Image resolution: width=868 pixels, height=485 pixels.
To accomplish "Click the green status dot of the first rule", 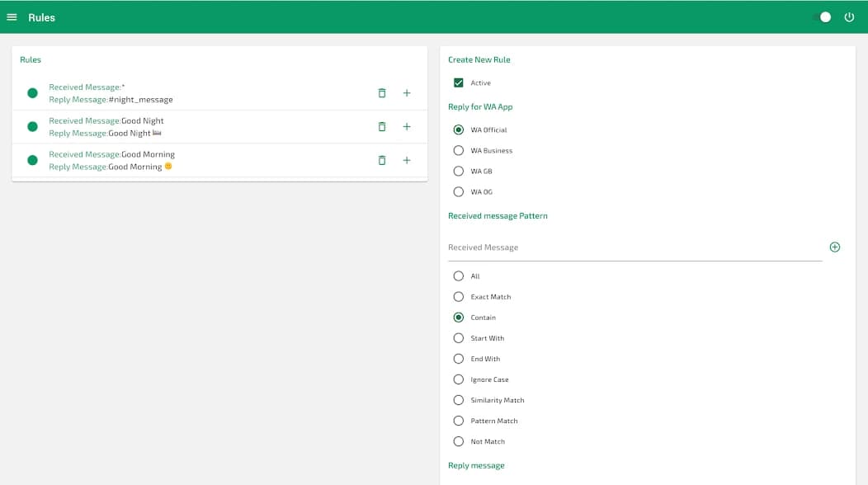I will click(x=32, y=93).
